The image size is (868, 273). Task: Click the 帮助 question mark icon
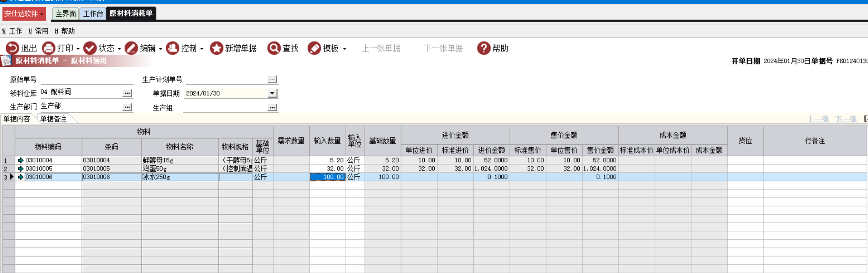[483, 48]
